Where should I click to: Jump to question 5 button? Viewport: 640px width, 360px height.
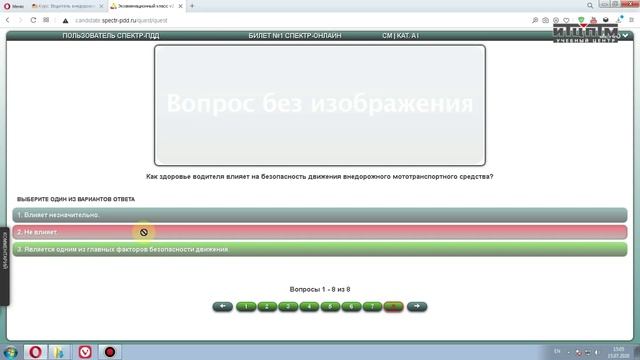[x=330, y=307]
